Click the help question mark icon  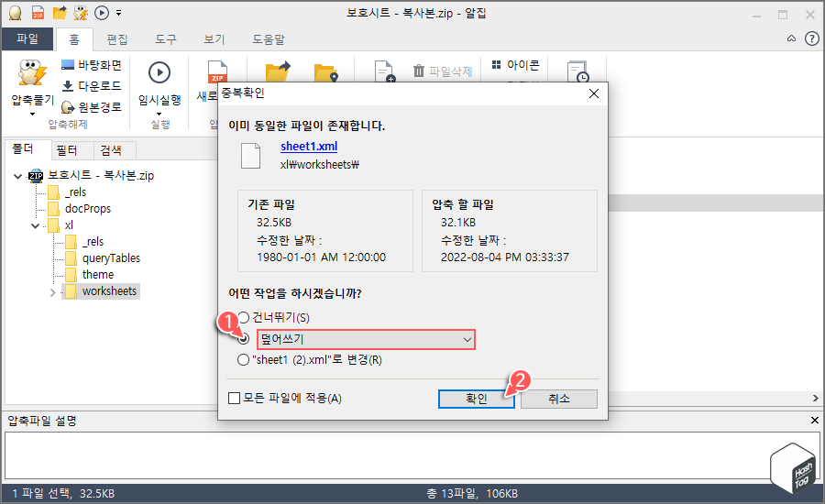(812, 38)
